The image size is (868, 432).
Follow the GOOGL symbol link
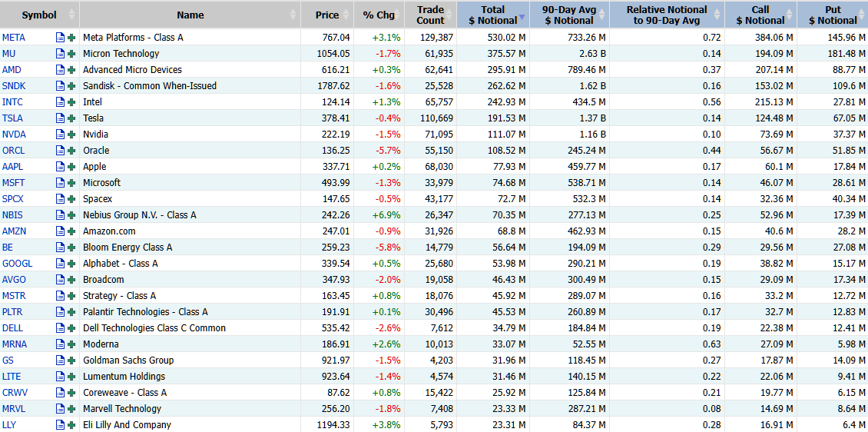[x=14, y=263]
